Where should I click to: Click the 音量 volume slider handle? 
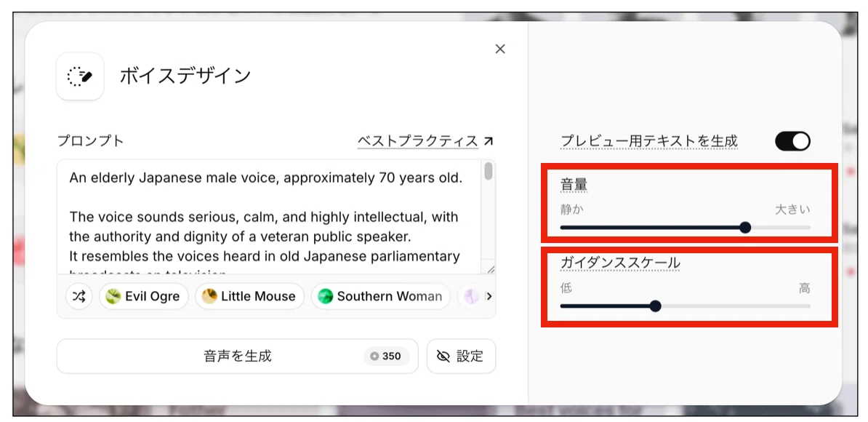tap(745, 227)
